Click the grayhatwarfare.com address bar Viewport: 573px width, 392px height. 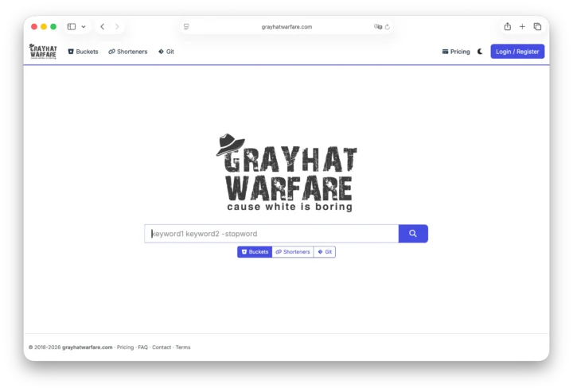pyautogui.click(x=286, y=27)
